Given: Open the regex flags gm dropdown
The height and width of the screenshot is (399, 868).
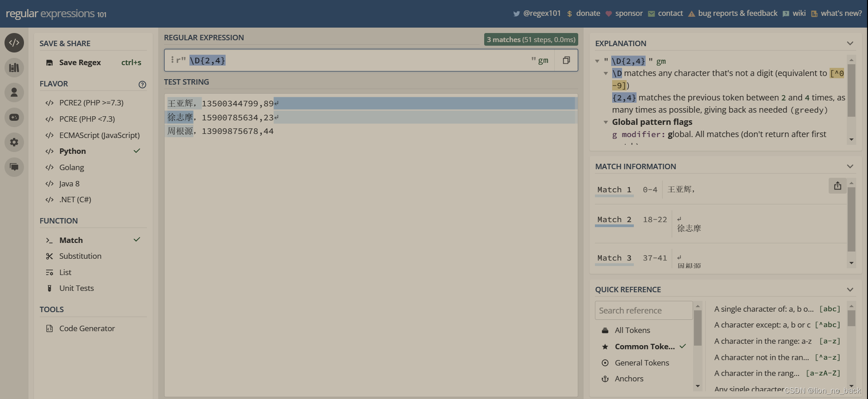Looking at the screenshot, I should click(x=543, y=61).
